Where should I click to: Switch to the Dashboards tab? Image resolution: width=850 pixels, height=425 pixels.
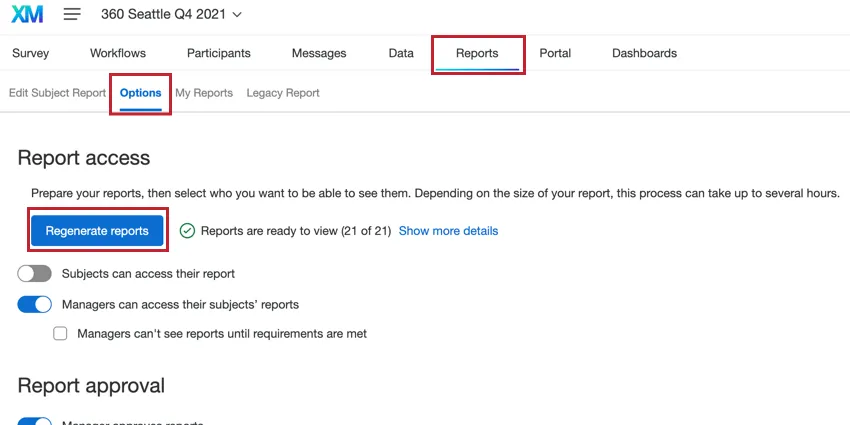point(644,53)
